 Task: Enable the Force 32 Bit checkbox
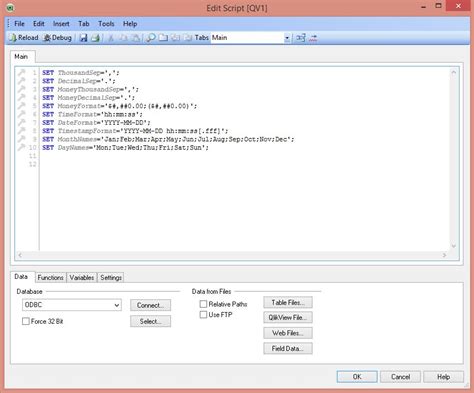coord(26,321)
